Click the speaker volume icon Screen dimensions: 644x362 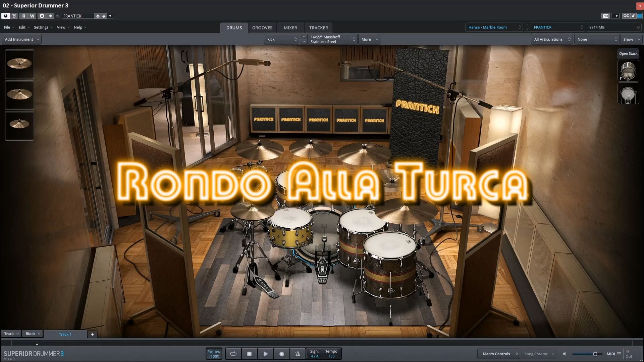565,354
